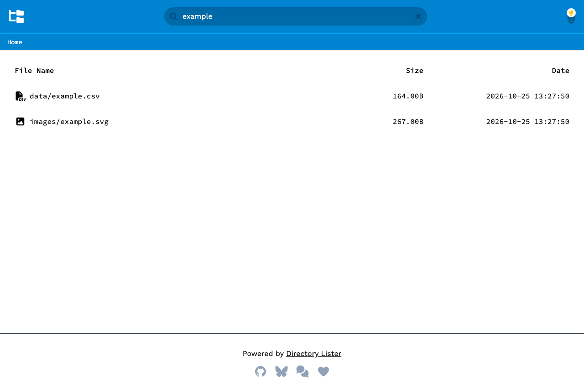The width and height of the screenshot is (584, 392).
Task: Go to the Home breadcrumb
Action: point(15,42)
